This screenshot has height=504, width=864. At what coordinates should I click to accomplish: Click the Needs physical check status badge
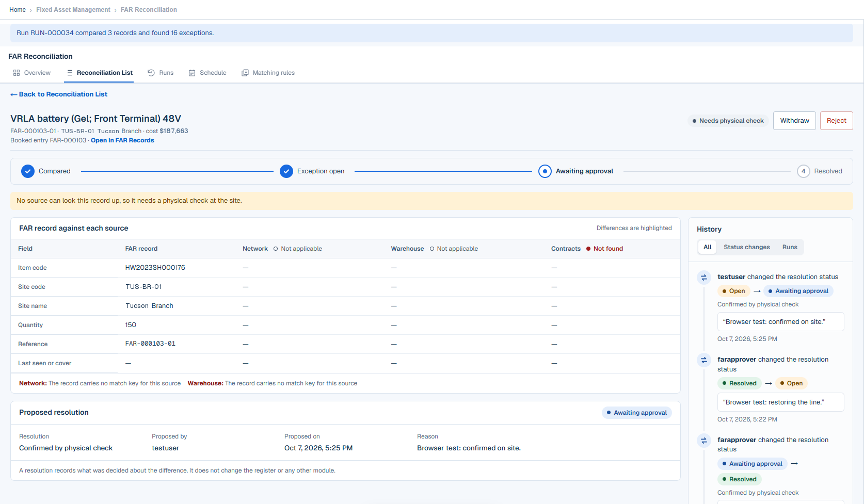pyautogui.click(x=728, y=121)
